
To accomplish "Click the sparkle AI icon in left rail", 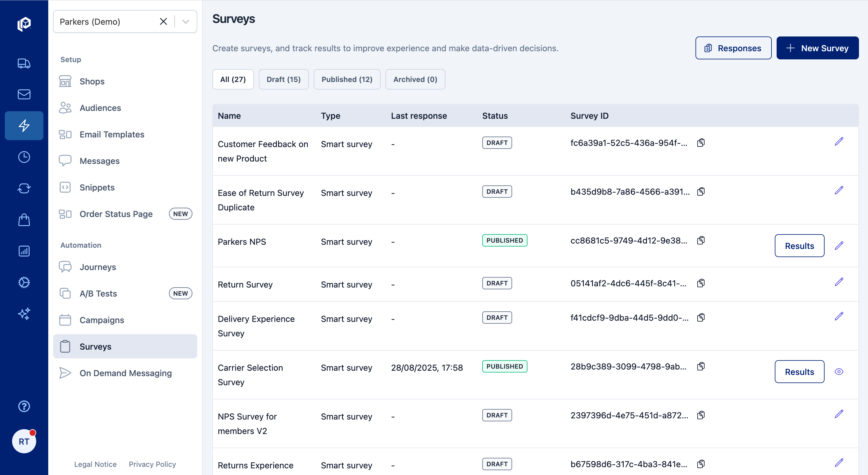I will point(24,313).
